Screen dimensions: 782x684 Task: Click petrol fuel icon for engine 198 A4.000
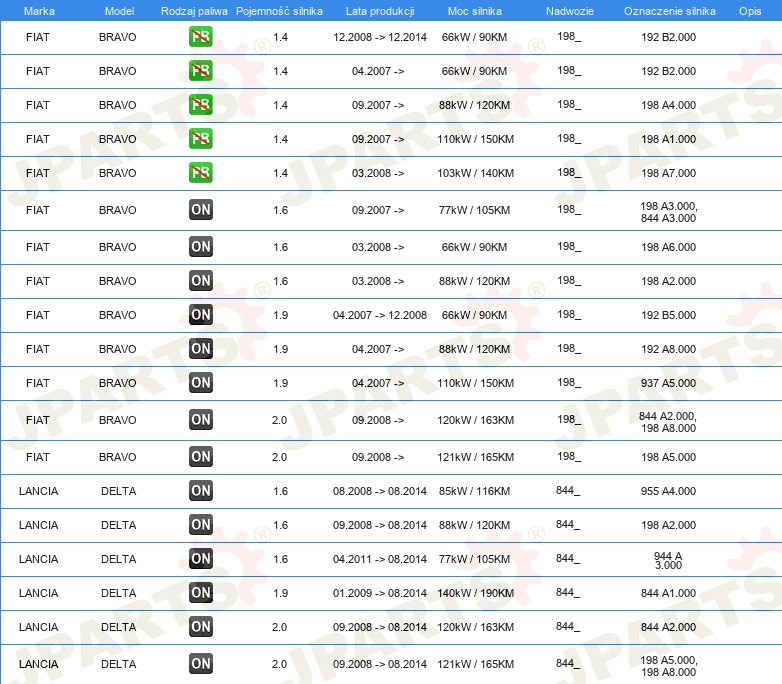pos(200,104)
